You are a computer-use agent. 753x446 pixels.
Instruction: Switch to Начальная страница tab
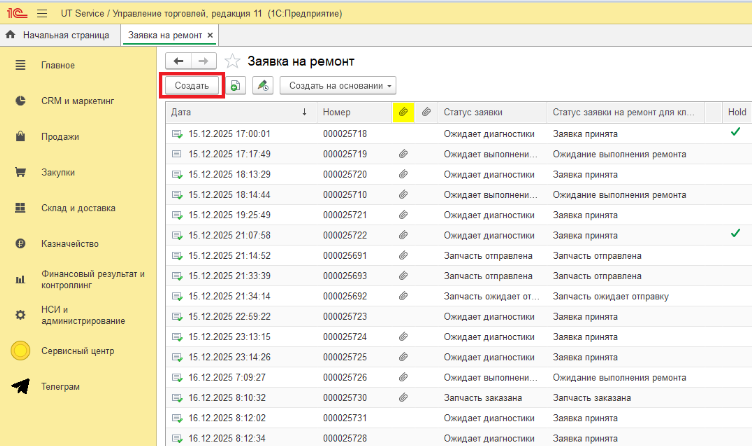tap(62, 35)
